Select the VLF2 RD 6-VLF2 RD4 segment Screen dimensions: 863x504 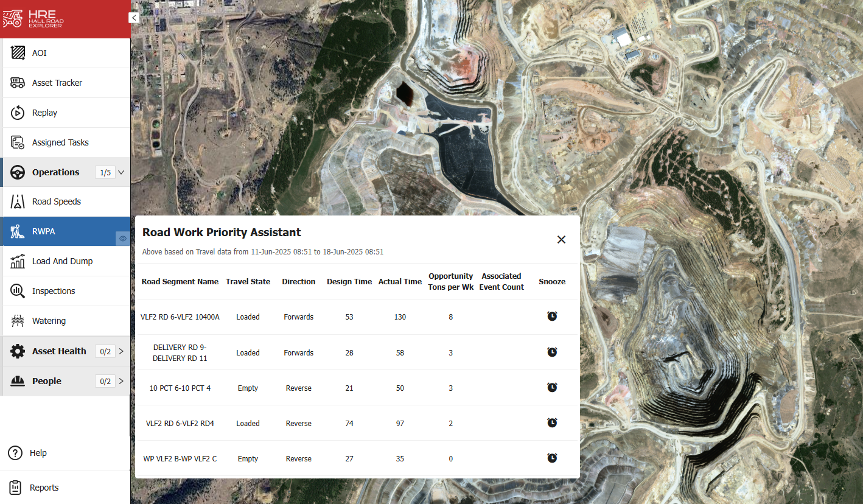[x=180, y=424]
